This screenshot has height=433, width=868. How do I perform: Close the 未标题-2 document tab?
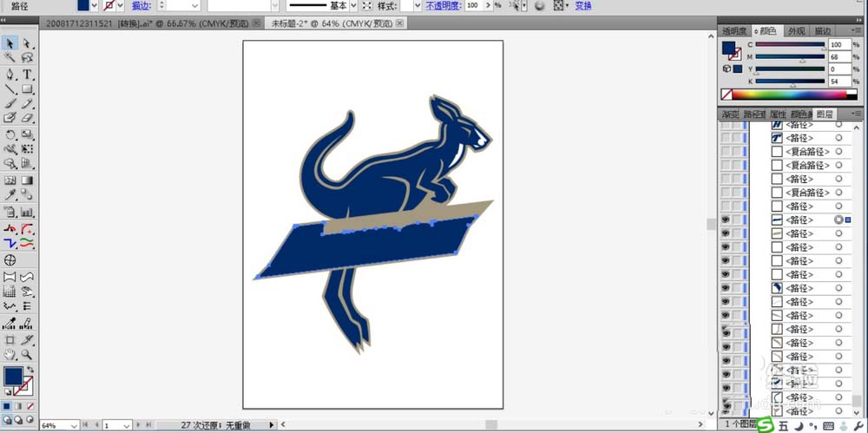(x=399, y=23)
